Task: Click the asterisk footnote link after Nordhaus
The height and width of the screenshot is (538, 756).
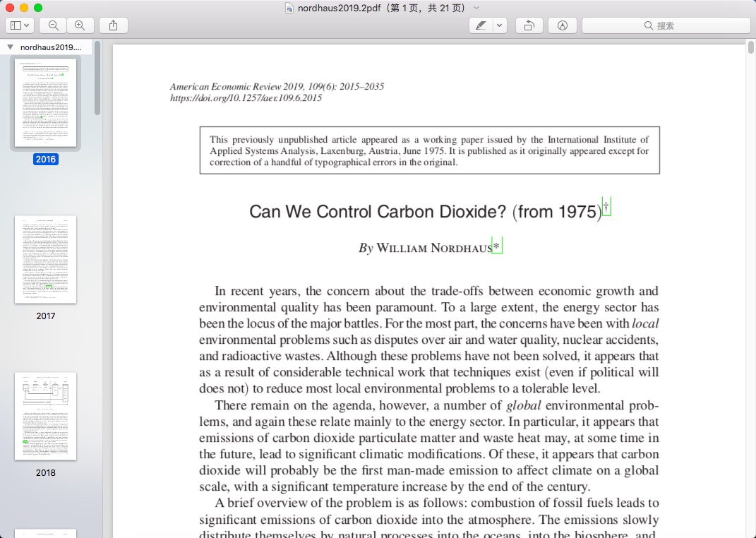Action: (497, 246)
